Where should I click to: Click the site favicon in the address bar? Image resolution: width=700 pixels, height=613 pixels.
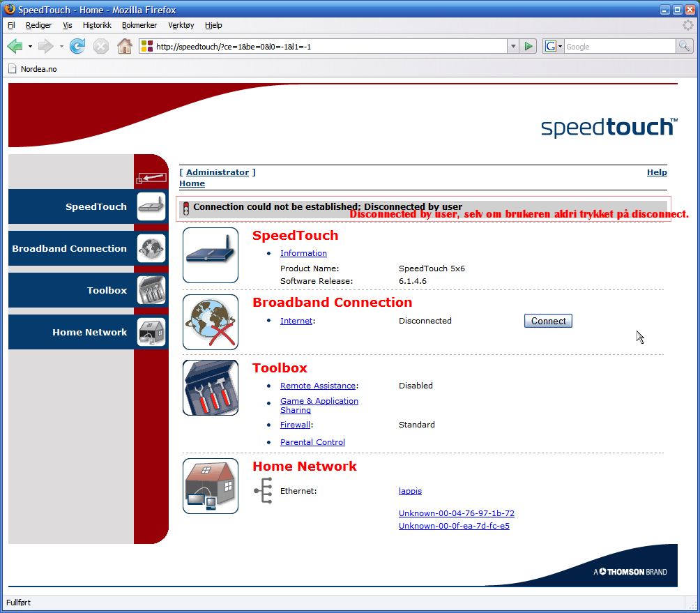tap(147, 46)
